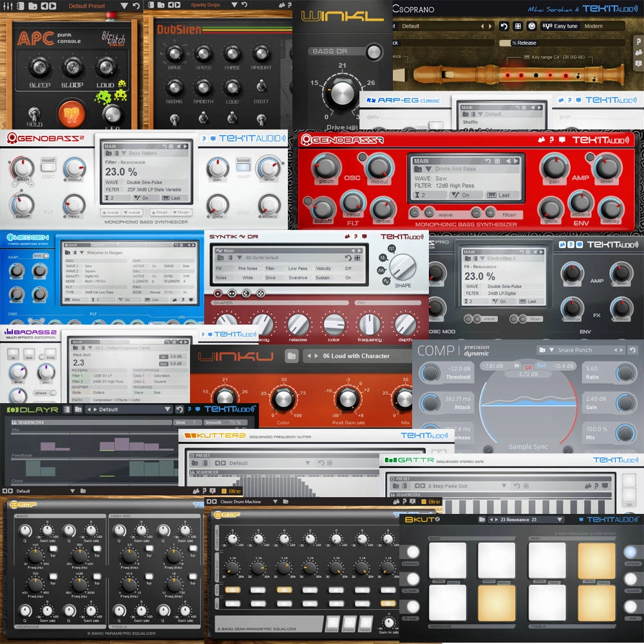Click the wave plus button on Genobazz R

coord(429,213)
